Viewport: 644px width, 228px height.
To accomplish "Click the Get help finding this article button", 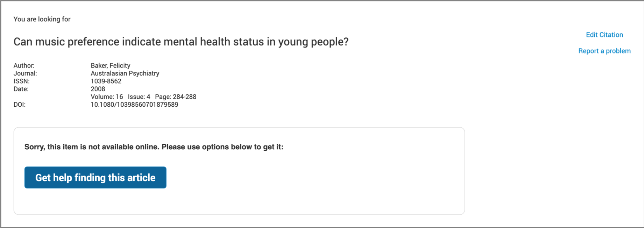I will 95,177.
